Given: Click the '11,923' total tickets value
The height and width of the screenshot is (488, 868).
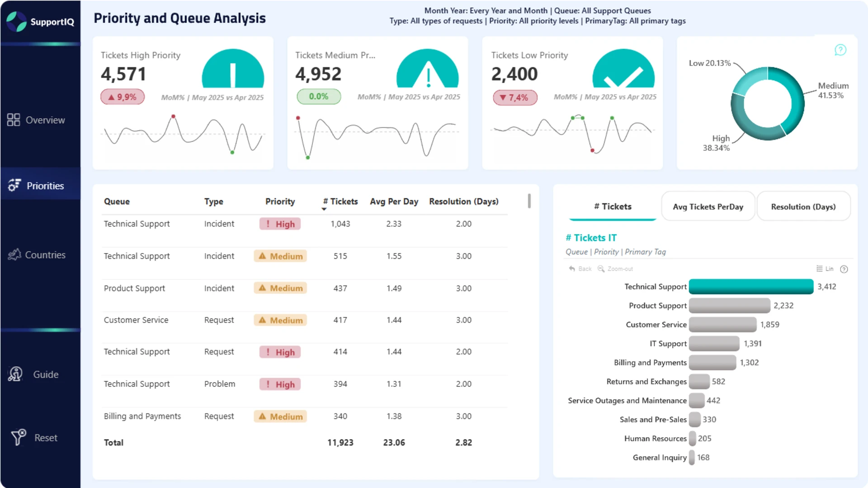Looking at the screenshot, I should (x=340, y=443).
